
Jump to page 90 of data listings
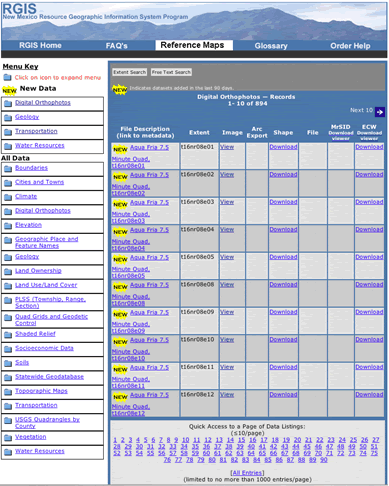click(x=323, y=460)
